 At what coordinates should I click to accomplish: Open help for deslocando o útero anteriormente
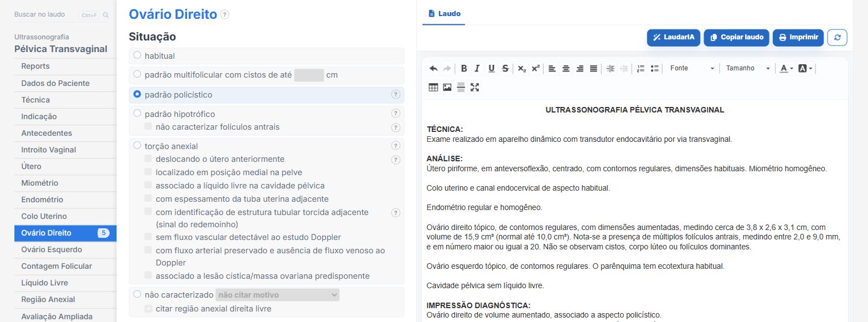(x=396, y=160)
